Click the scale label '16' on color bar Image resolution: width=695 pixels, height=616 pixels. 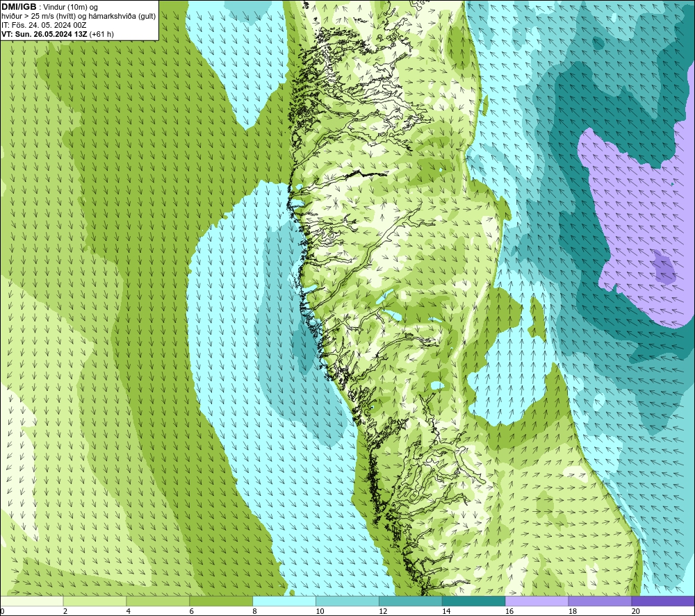click(509, 611)
